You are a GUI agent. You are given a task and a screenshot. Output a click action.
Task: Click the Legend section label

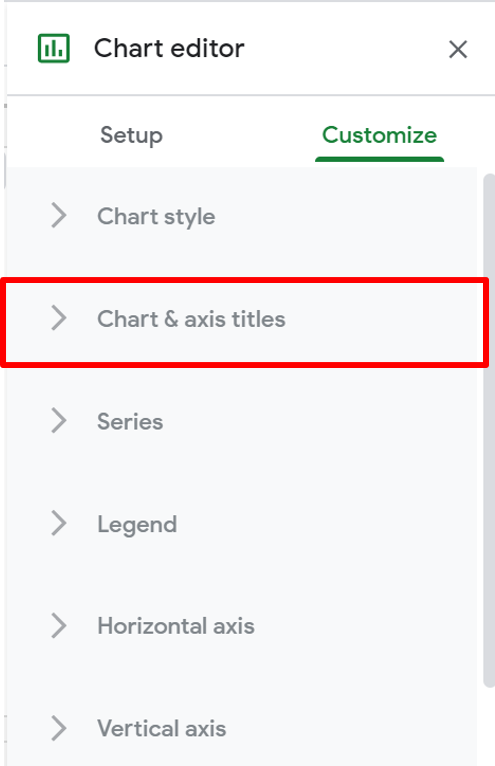(x=137, y=525)
